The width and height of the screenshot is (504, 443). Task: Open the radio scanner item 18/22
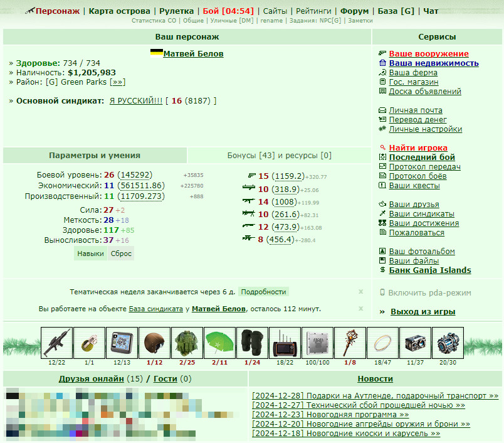(285, 343)
